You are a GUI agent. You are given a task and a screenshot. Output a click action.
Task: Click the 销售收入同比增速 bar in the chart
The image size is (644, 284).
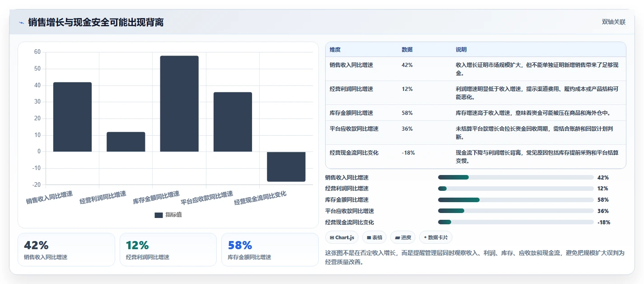click(x=72, y=117)
